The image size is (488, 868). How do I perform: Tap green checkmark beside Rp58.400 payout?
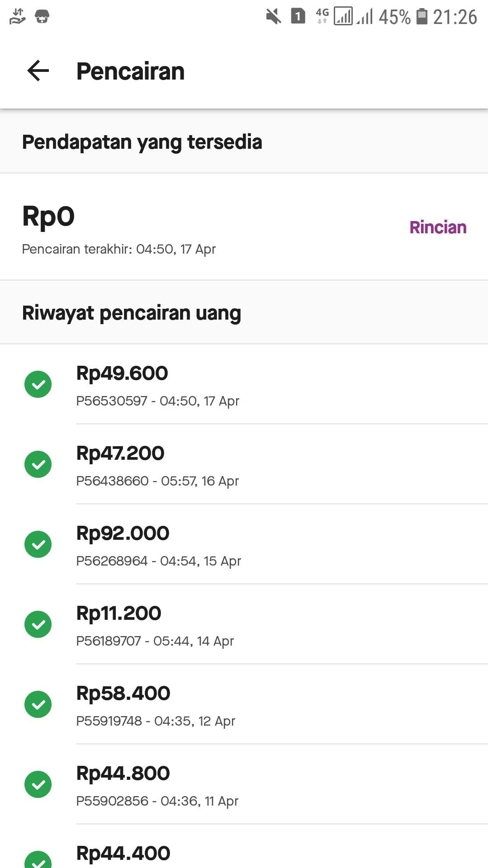click(x=38, y=704)
